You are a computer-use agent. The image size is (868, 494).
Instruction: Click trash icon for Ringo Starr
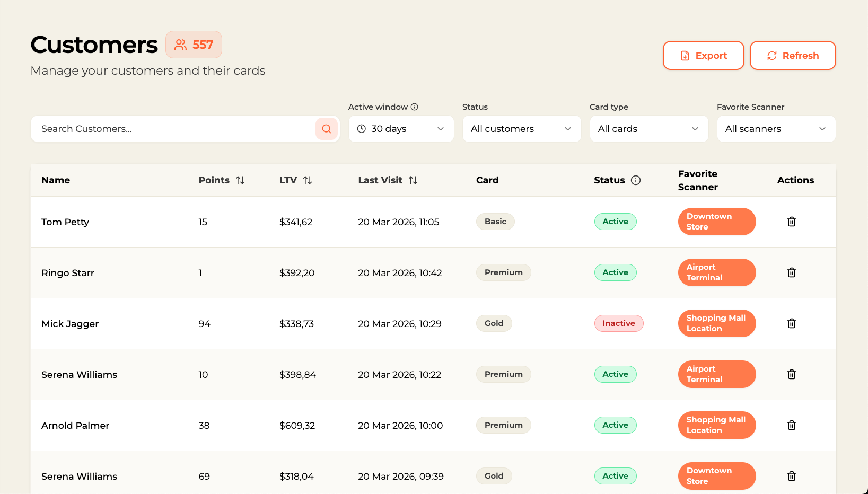(x=791, y=272)
